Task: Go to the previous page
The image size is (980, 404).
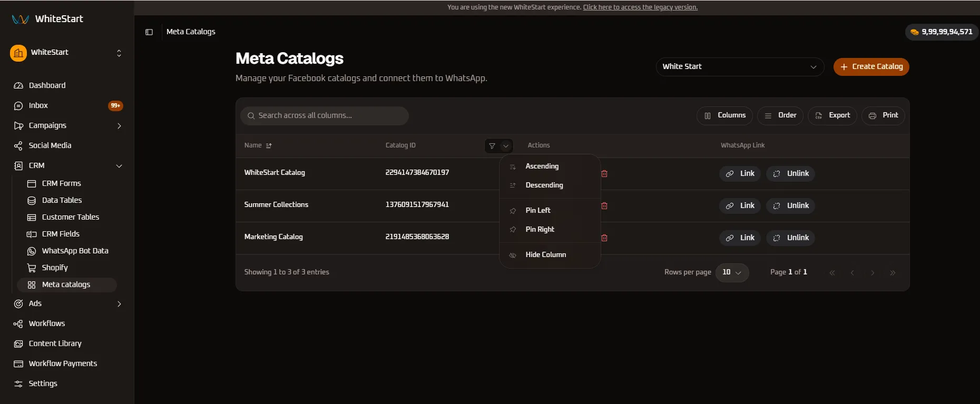Action: pos(852,273)
